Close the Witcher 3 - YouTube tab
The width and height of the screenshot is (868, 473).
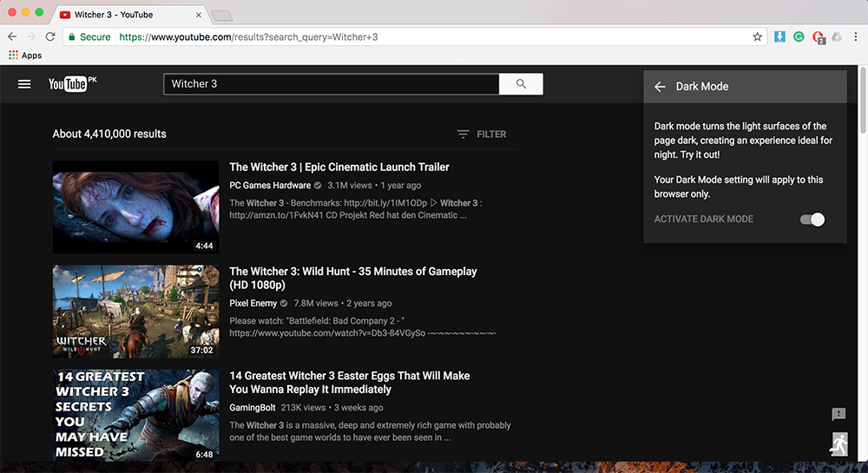coord(199,15)
